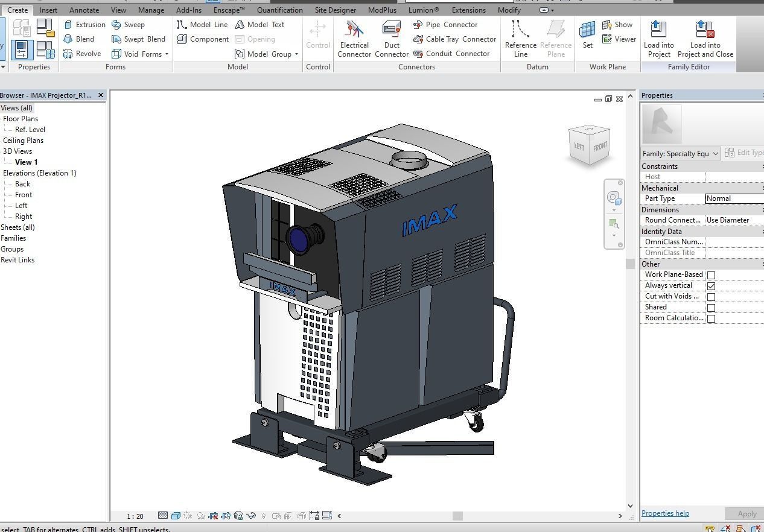Viewport: 764px width, 532px height.
Task: Select the Blend form tool
Action: [x=79, y=39]
